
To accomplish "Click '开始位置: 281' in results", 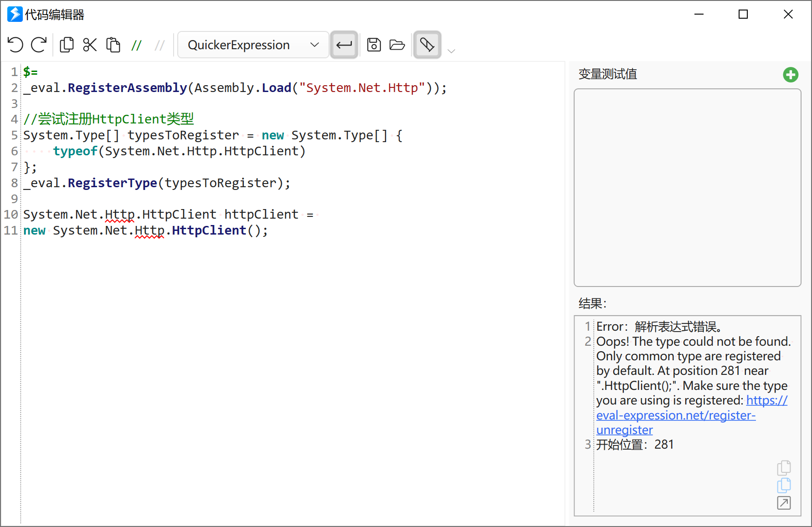I will [x=635, y=445].
